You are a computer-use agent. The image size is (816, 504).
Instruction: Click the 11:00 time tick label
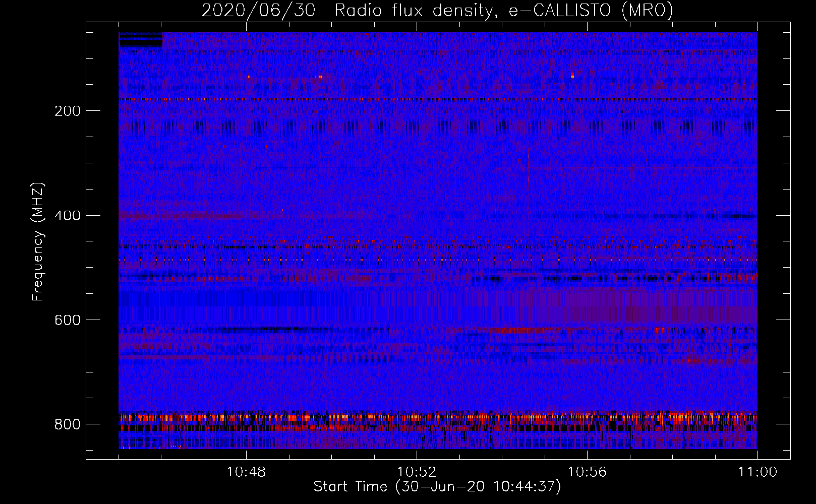pos(757,472)
